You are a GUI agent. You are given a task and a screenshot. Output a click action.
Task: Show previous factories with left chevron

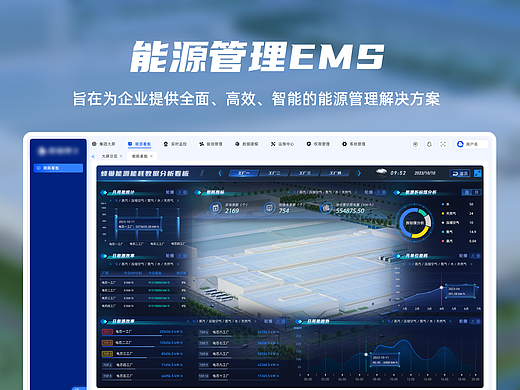[220, 173]
